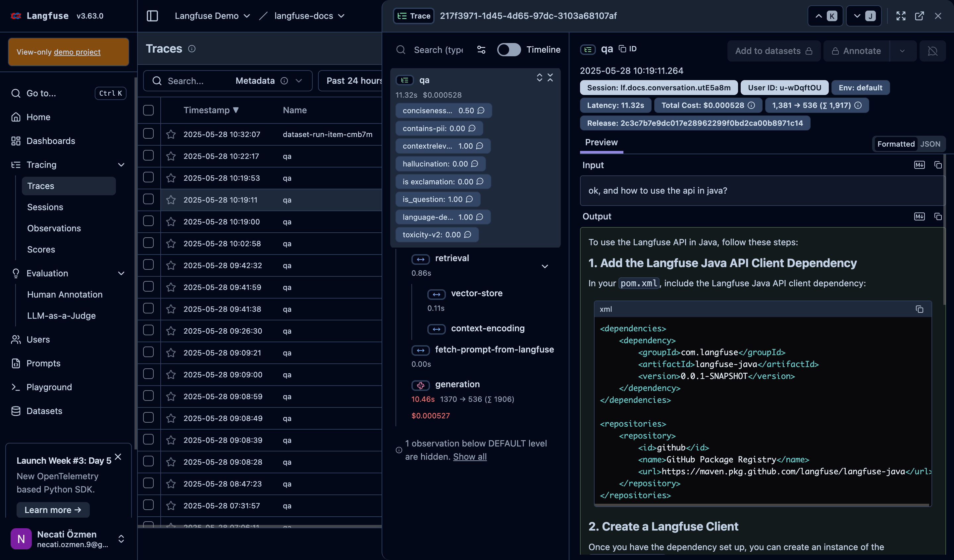Click the Show all hidden observations link
This screenshot has width=954, height=560.
[470, 457]
